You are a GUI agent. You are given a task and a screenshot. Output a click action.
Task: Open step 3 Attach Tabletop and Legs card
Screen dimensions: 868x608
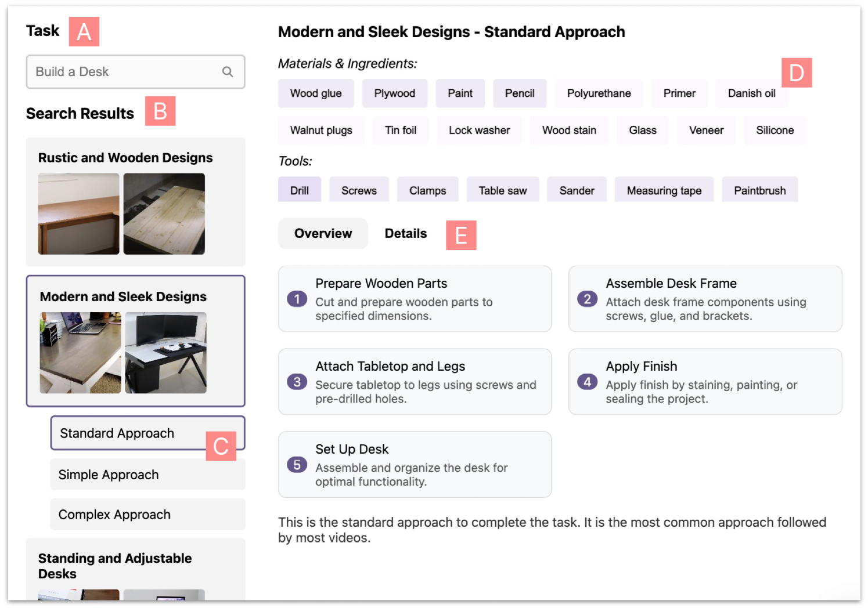pyautogui.click(x=415, y=382)
